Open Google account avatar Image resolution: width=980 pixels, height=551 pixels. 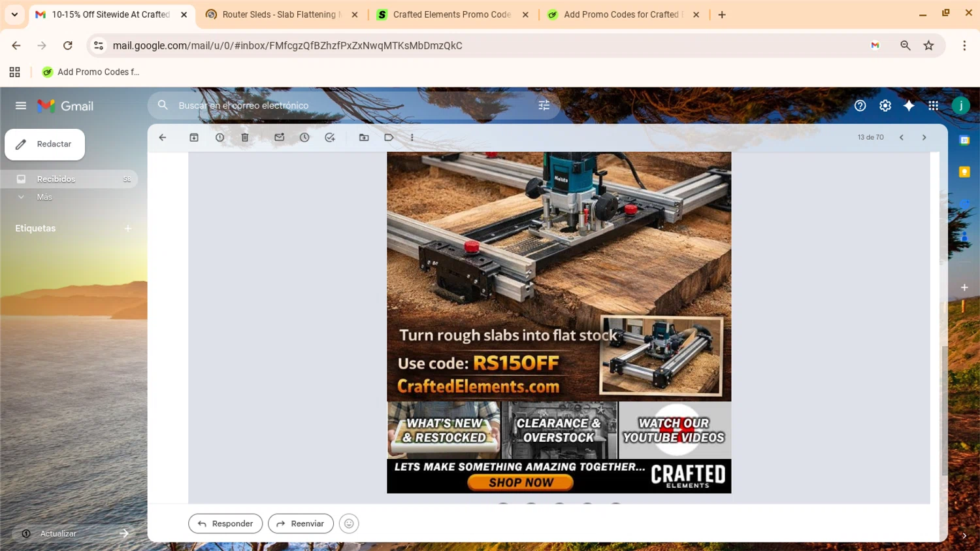(960, 106)
